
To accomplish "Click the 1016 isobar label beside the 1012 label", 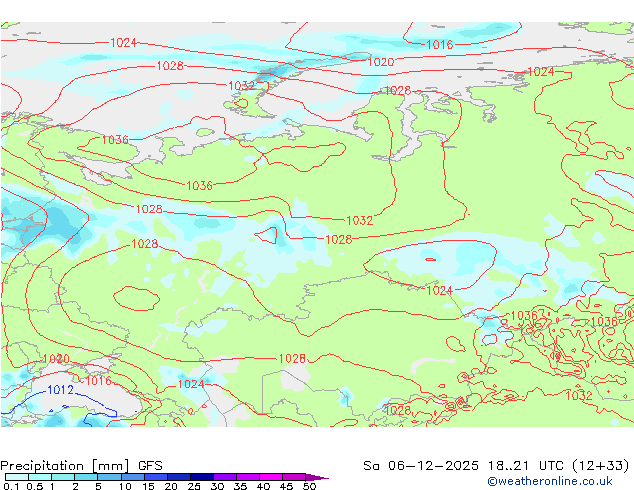I will (x=99, y=381).
